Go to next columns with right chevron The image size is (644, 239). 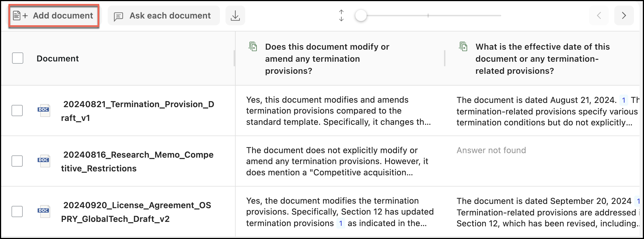click(x=624, y=16)
